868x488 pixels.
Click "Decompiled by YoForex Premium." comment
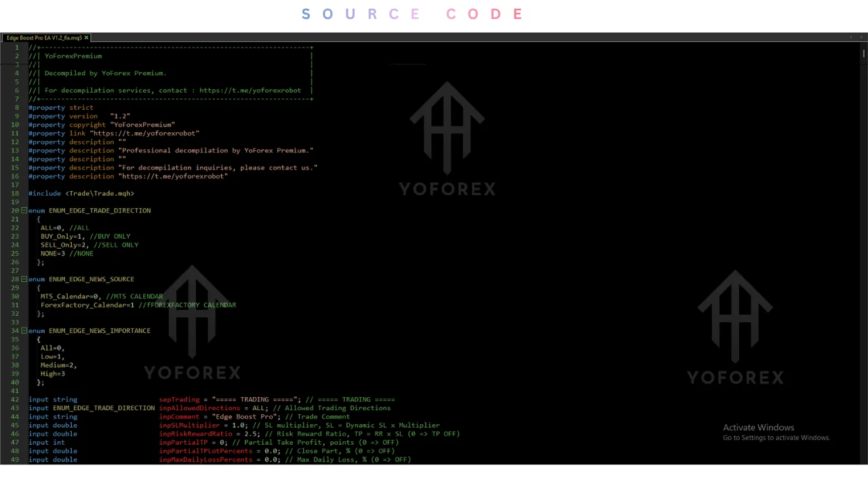[x=105, y=73]
